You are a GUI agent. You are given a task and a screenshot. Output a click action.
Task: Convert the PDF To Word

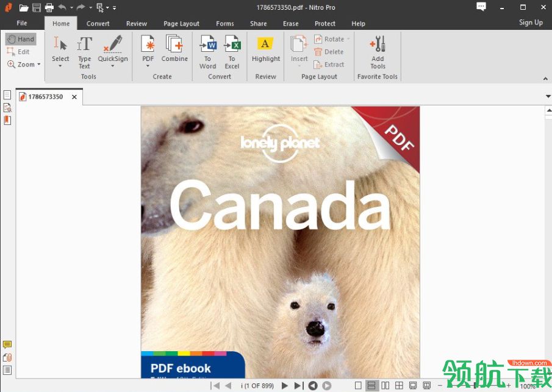pos(208,52)
